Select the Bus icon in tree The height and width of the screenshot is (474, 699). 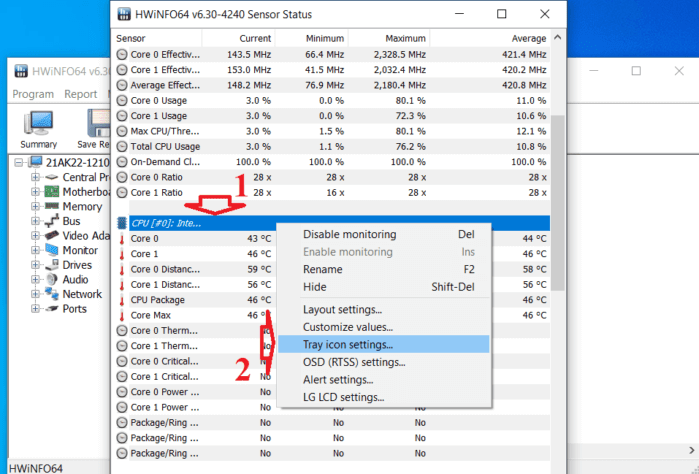pyautogui.click(x=52, y=221)
